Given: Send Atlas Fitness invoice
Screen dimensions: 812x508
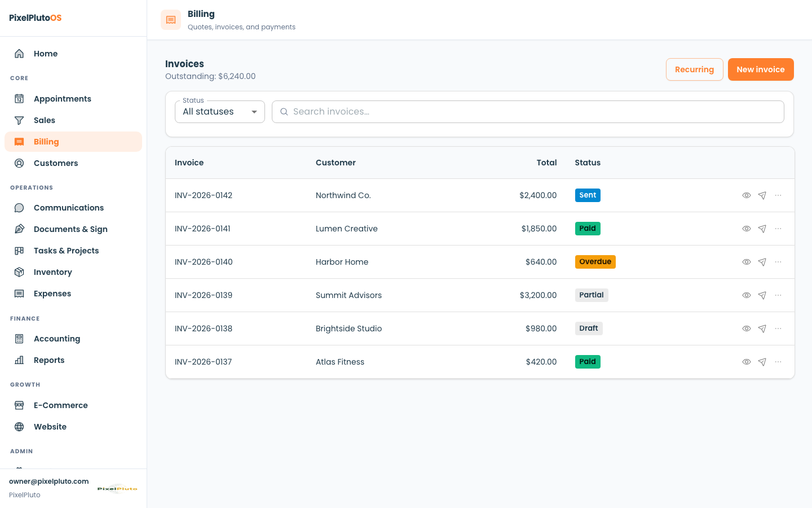Looking at the screenshot, I should click(762, 362).
